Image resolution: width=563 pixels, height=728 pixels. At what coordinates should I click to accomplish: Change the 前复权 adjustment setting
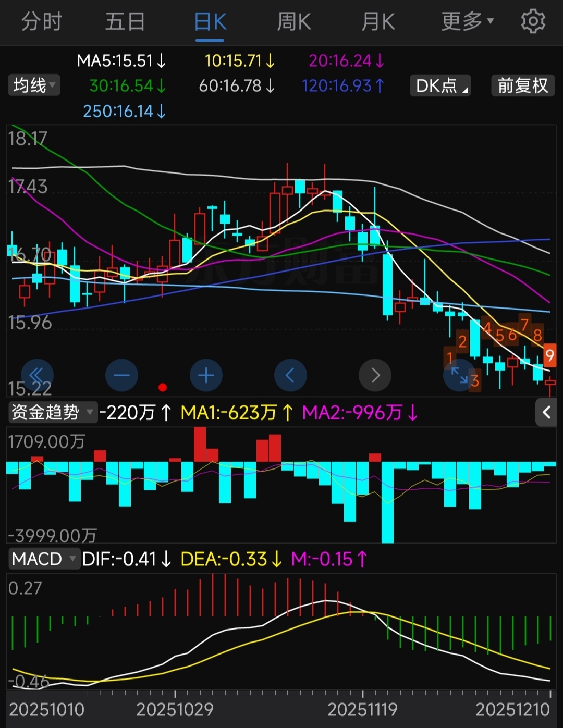523,85
